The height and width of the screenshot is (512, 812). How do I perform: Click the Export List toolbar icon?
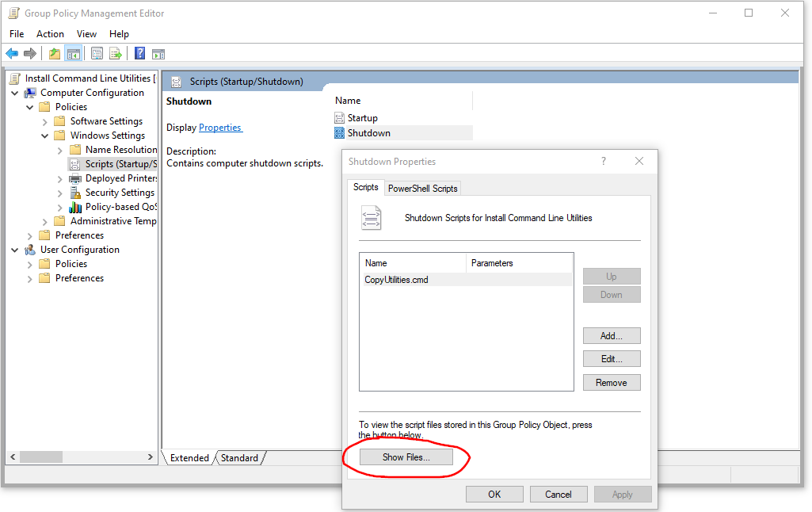(116, 53)
